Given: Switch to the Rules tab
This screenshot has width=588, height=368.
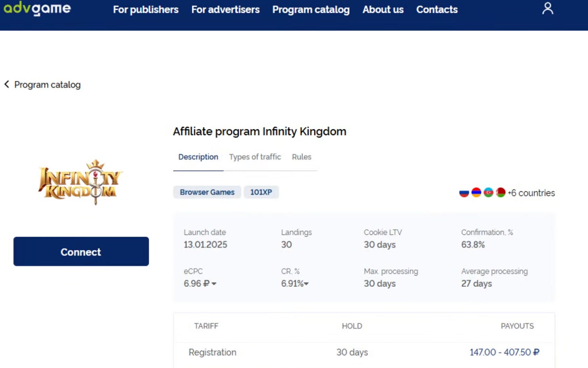Looking at the screenshot, I should (302, 157).
